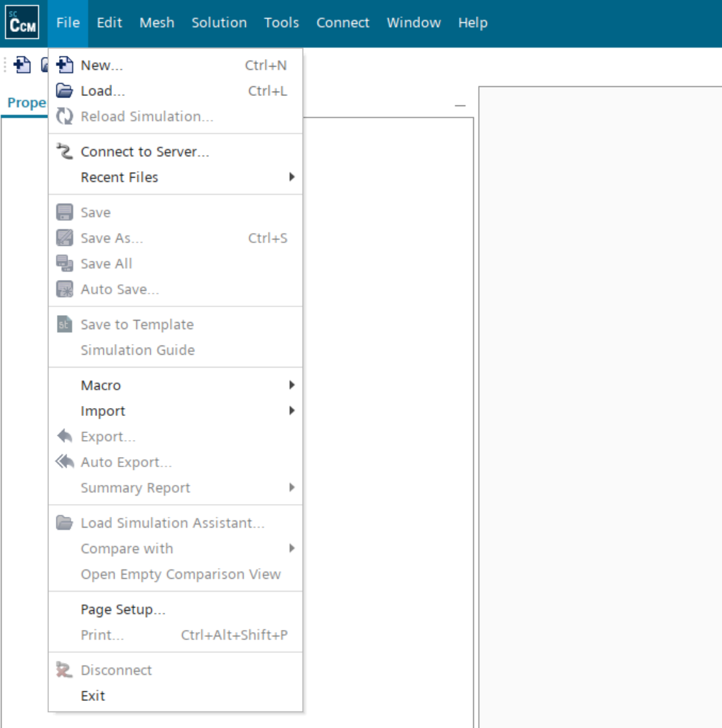
Task: Open the Tools menu
Action: click(281, 23)
